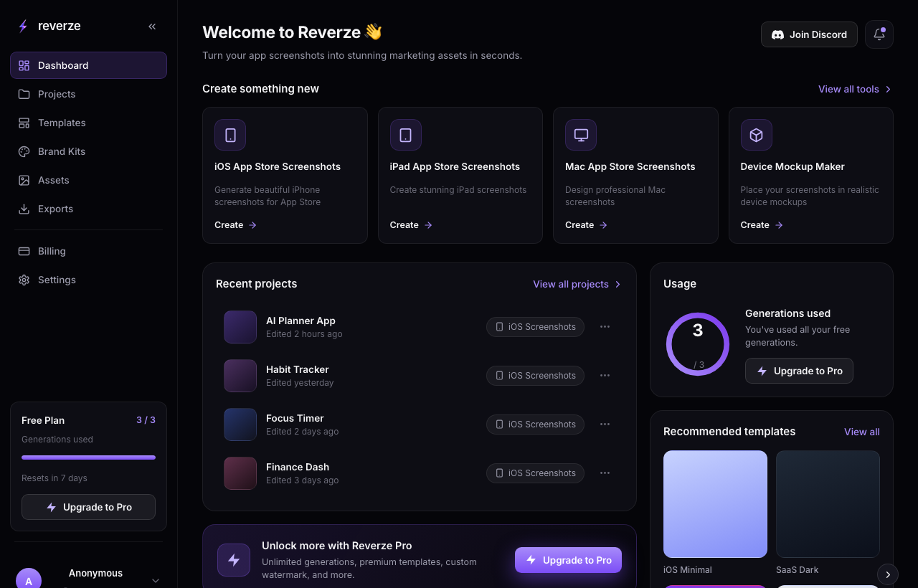Click the purple Upgrade to Pro banner button
The height and width of the screenshot is (588, 918).
point(568,560)
